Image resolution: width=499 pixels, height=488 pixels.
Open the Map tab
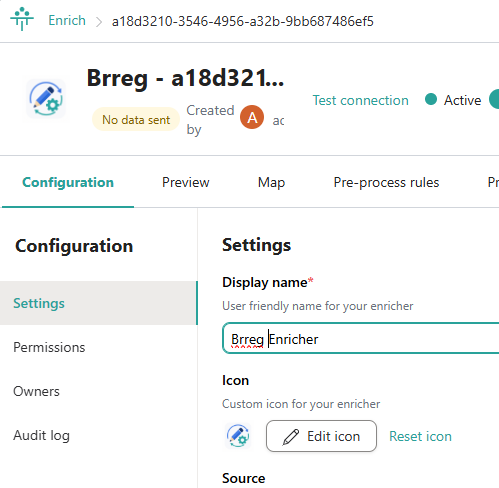click(271, 182)
